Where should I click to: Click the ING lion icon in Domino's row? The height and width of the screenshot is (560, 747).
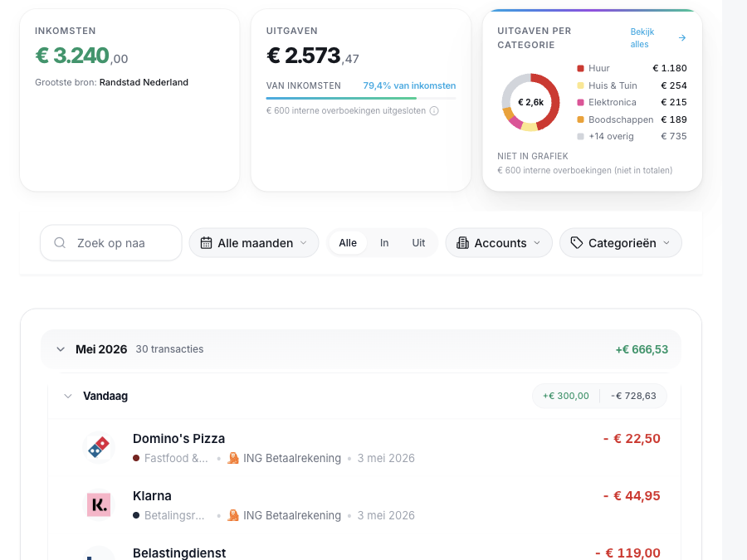233,458
